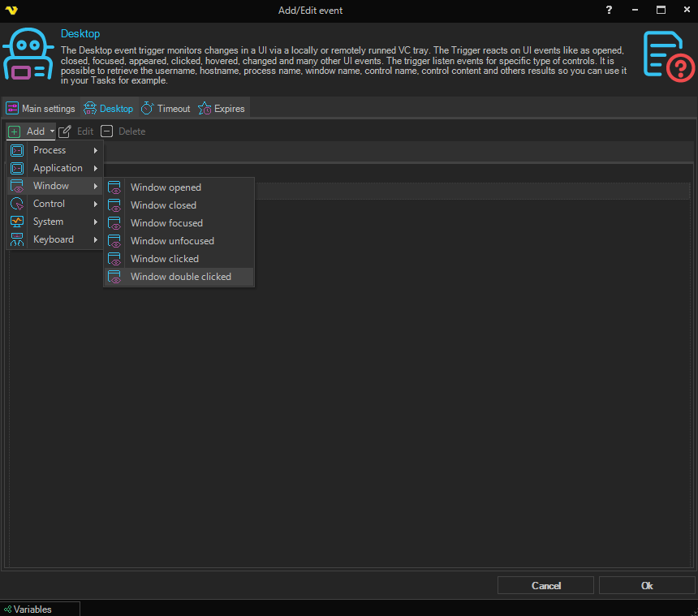Choose Window clicked from submenu
The height and width of the screenshot is (616, 698).
coord(179,259)
